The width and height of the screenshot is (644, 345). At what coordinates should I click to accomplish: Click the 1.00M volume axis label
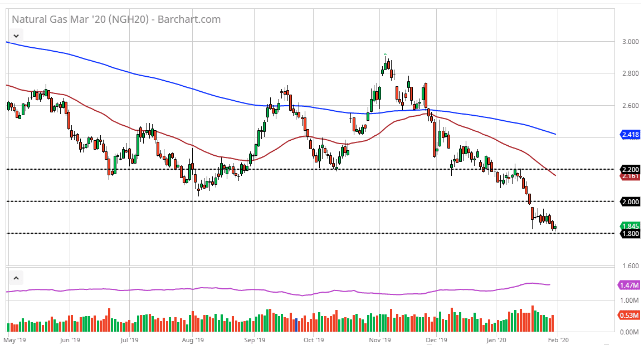point(629,300)
